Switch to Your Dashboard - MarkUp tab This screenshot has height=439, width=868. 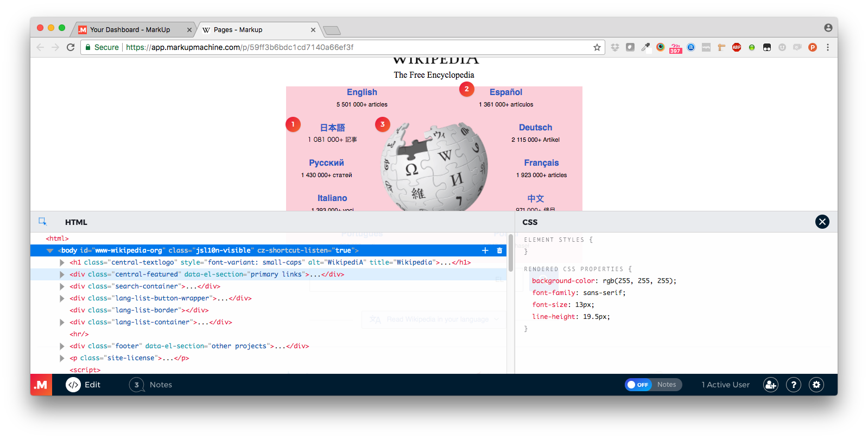(130, 30)
